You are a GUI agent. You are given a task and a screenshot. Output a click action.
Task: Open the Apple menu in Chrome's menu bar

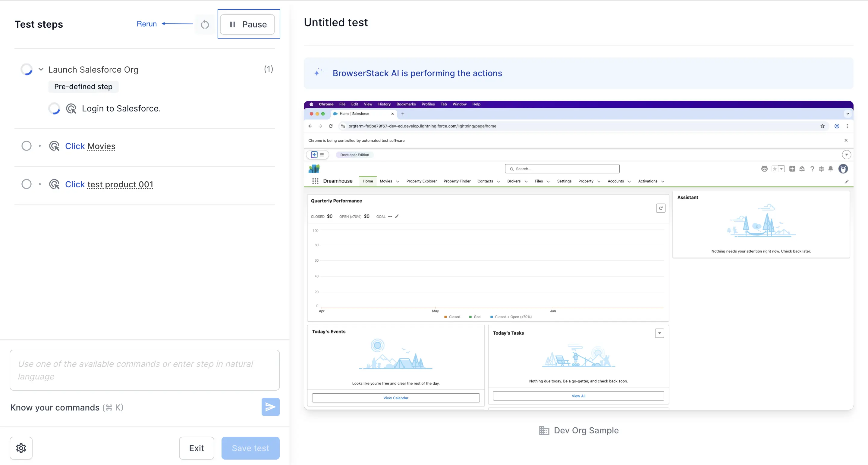point(311,104)
